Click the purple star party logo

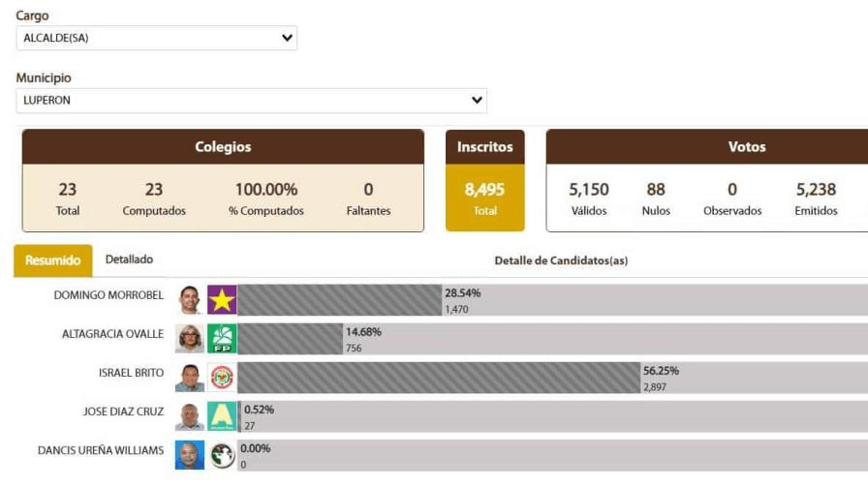pos(222,300)
